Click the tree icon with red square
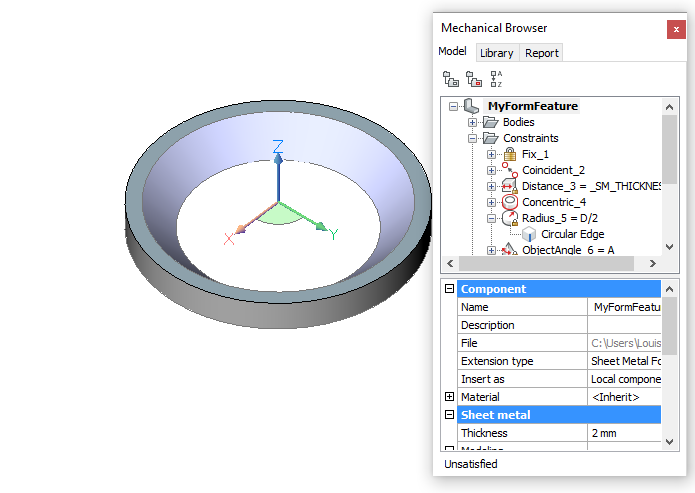Screen dimensions: 695x493 pos(473,78)
